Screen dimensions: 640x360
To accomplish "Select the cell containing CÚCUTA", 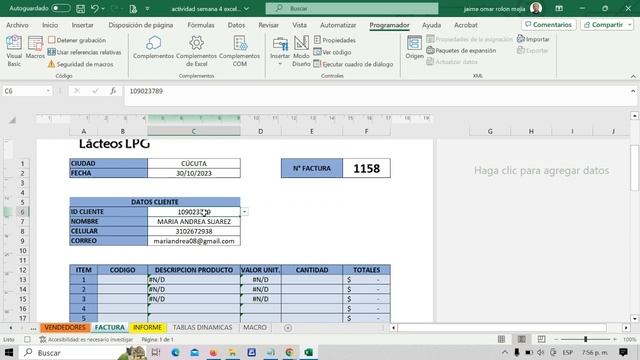I will pos(194,163).
